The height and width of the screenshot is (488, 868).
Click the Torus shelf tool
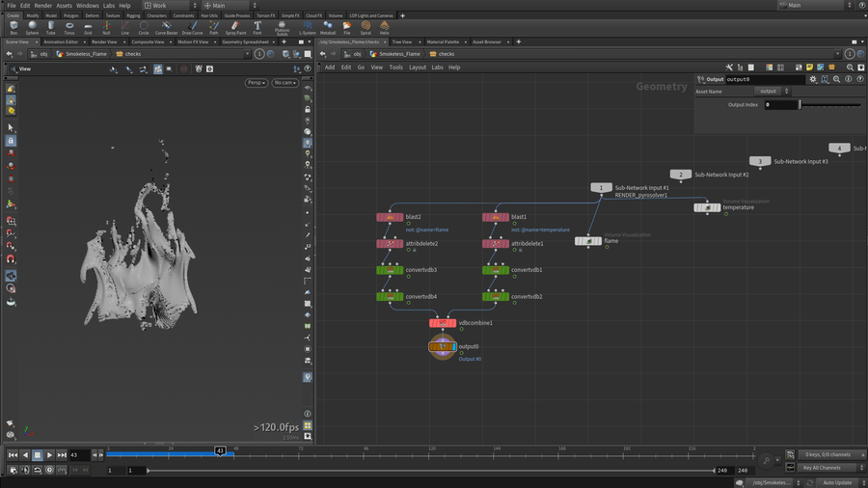[69, 28]
